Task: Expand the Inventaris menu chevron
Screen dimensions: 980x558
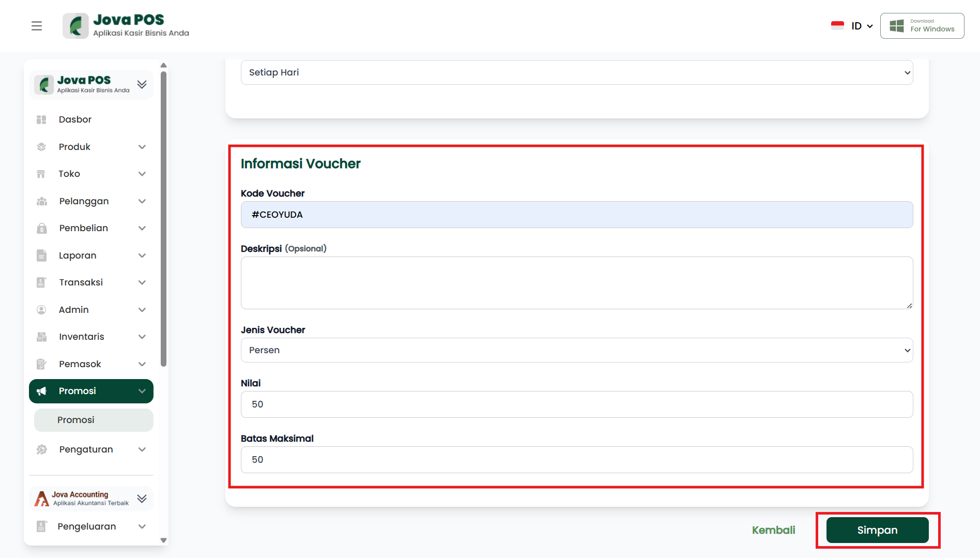Action: 142,337
